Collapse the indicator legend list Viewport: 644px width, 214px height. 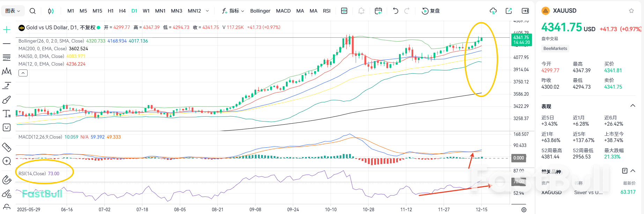(x=23, y=73)
